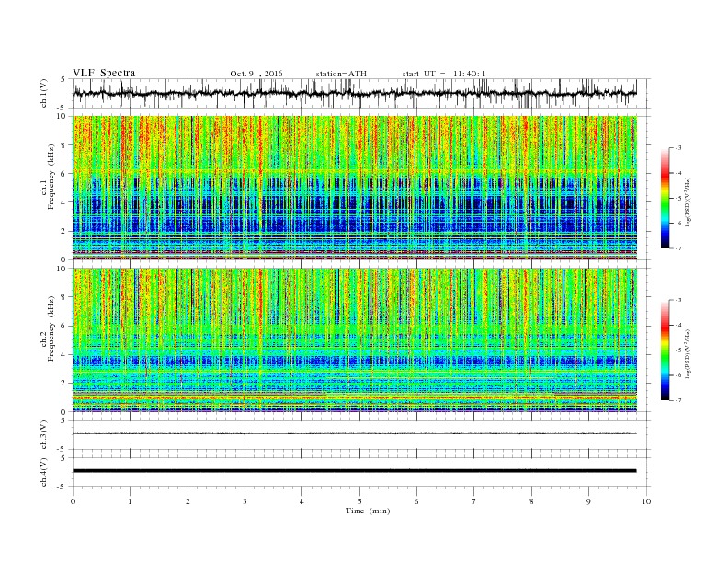This screenshot has height=563, width=728.
Task: Click time axis tick label "9"
Action: click(588, 501)
